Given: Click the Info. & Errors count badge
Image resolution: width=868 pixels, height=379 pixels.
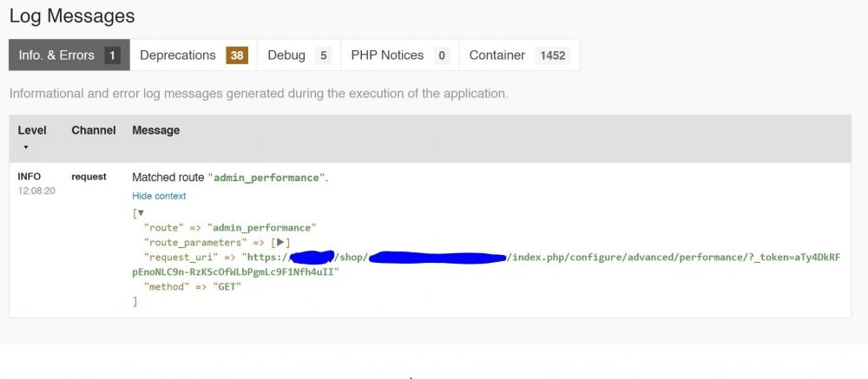Looking at the screenshot, I should (x=112, y=56).
